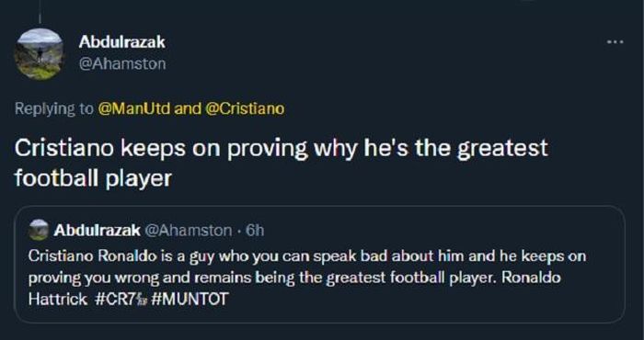Open the three-dot more options menu
The height and width of the screenshot is (340, 644).
tap(616, 41)
